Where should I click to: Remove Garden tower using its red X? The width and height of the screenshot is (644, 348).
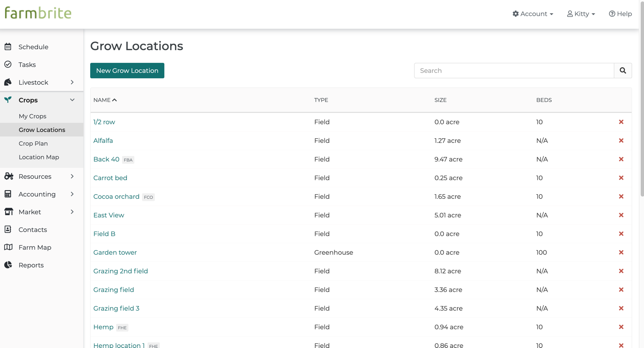[x=621, y=252]
